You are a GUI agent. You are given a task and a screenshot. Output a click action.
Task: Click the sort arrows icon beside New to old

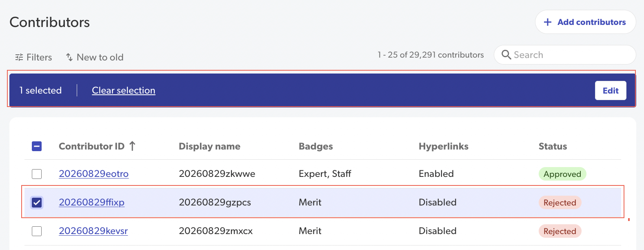(x=69, y=57)
